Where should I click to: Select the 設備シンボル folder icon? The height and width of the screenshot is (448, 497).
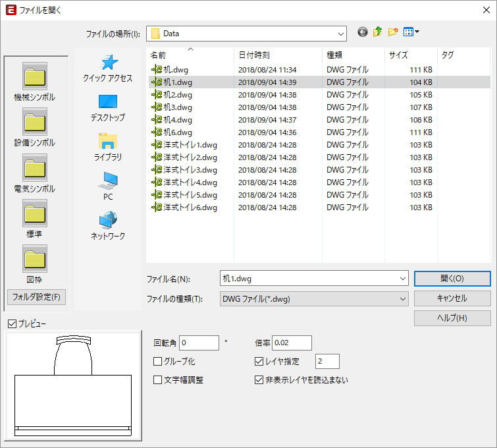coord(34,123)
